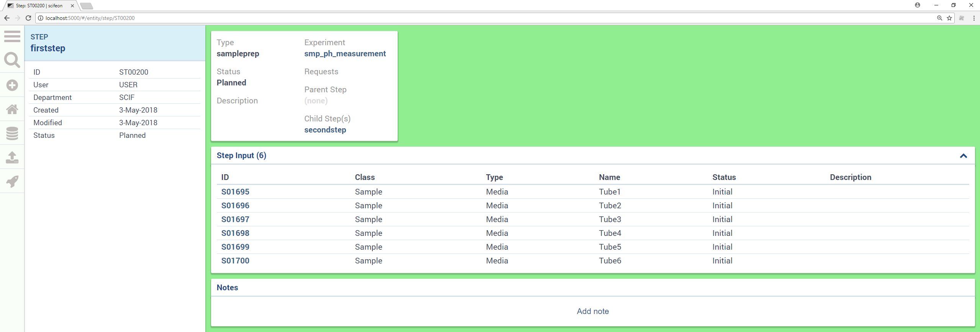This screenshot has height=332, width=980.
Task: Reload the page with browser refresh icon
Action: pyautogui.click(x=28, y=18)
